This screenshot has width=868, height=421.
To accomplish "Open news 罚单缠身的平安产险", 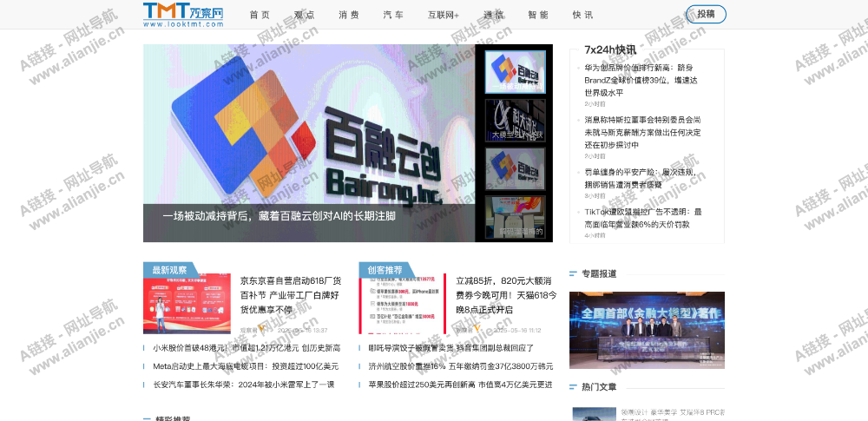I will pos(641,178).
